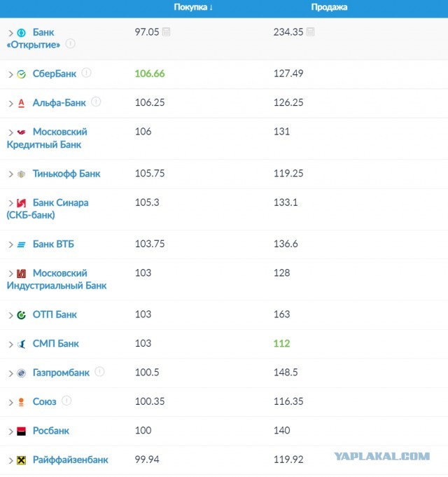The width and height of the screenshot is (448, 477).
Task: Open info icon next to Банк «Открытие»
Action: (x=71, y=44)
